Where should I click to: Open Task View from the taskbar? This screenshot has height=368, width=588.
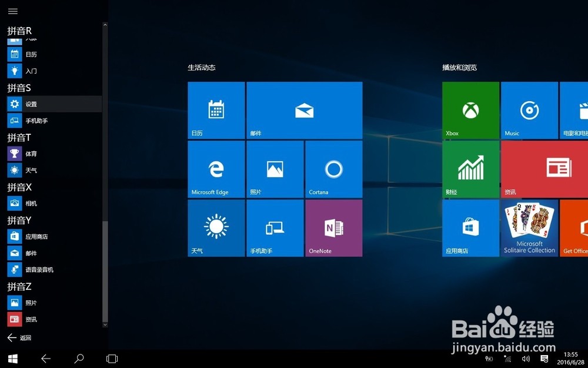112,359
